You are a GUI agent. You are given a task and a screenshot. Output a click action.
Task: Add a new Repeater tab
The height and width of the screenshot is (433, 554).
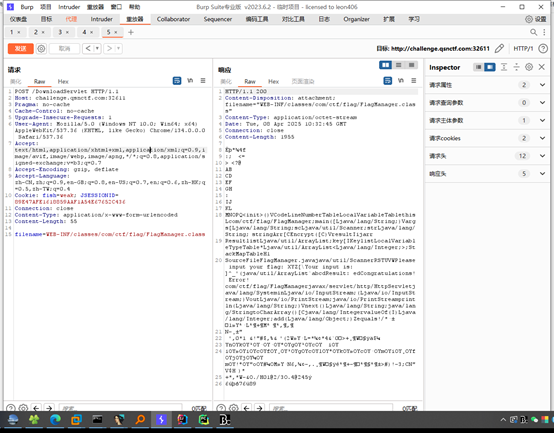click(131, 32)
